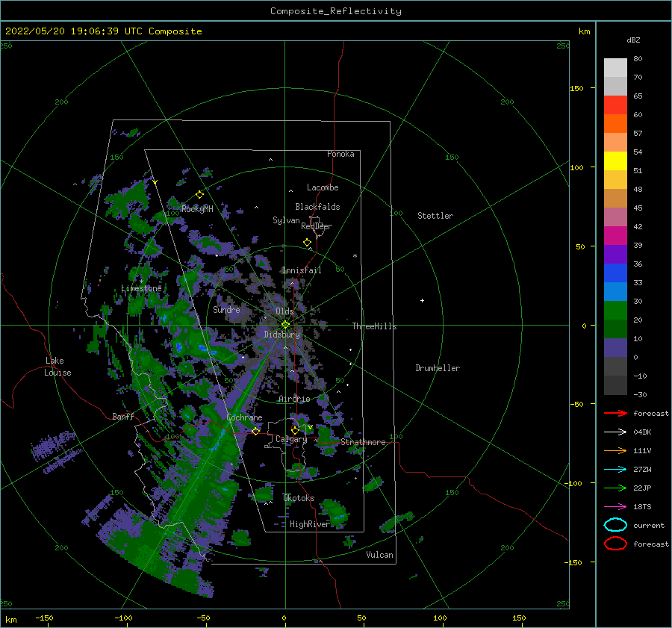The width and height of the screenshot is (672, 628).
Task: Click the Banff label
Action: pyautogui.click(x=123, y=416)
